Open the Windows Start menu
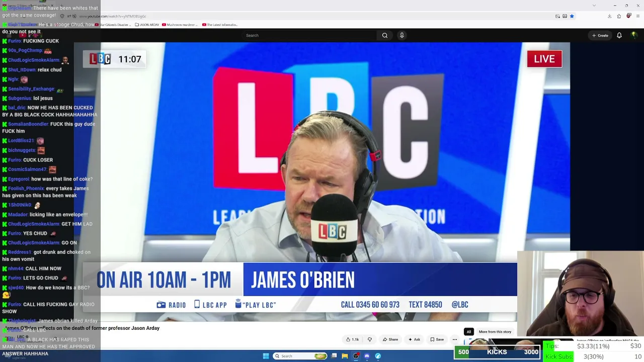Screen dimensions: 644x362 (266, 356)
